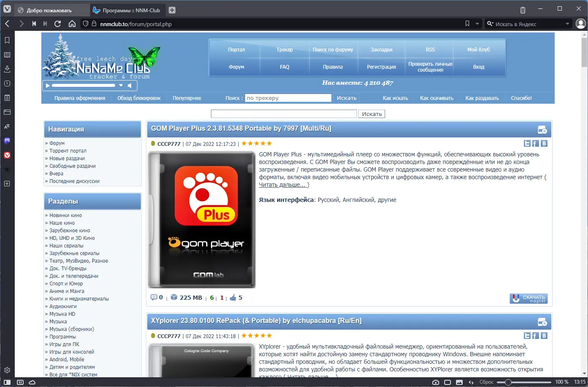Expand the address bar history dropdown
The image size is (588, 387).
pyautogui.click(x=477, y=24)
